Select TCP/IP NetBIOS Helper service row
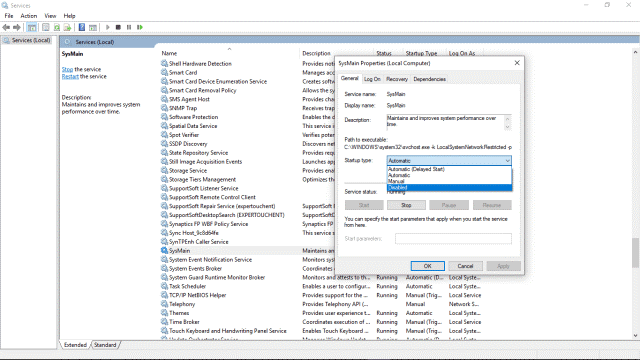Screen dimensions: 640x360 pos(198,295)
